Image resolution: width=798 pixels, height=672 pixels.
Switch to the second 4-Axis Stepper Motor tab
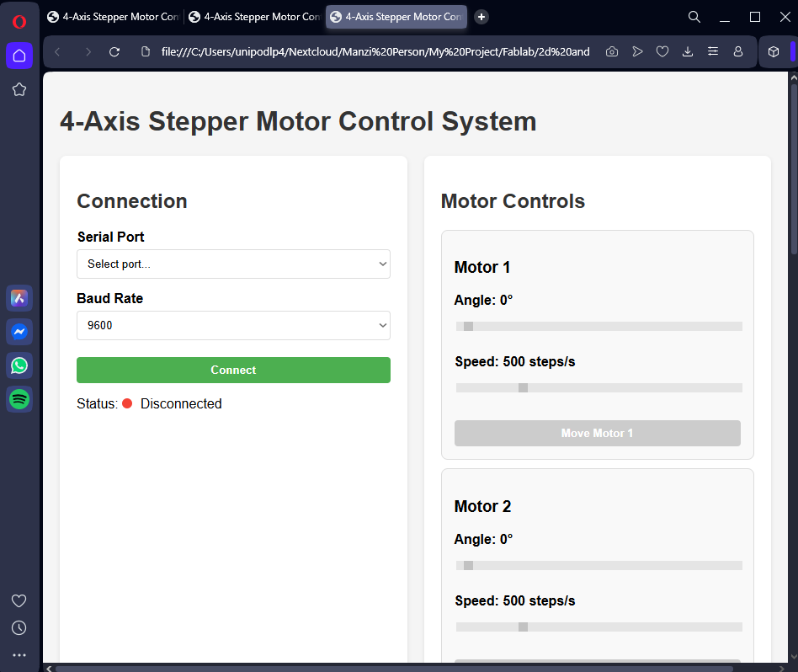pyautogui.click(x=254, y=17)
